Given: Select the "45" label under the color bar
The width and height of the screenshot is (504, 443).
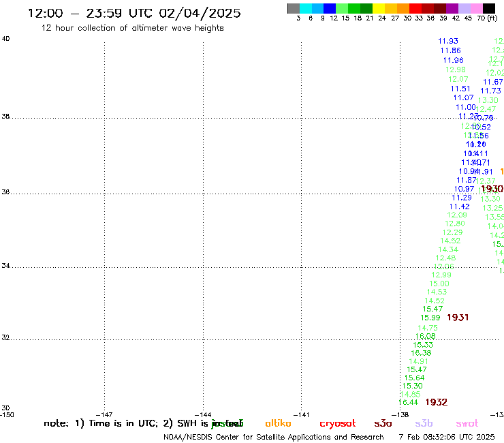Looking at the screenshot, I should coord(468,18).
